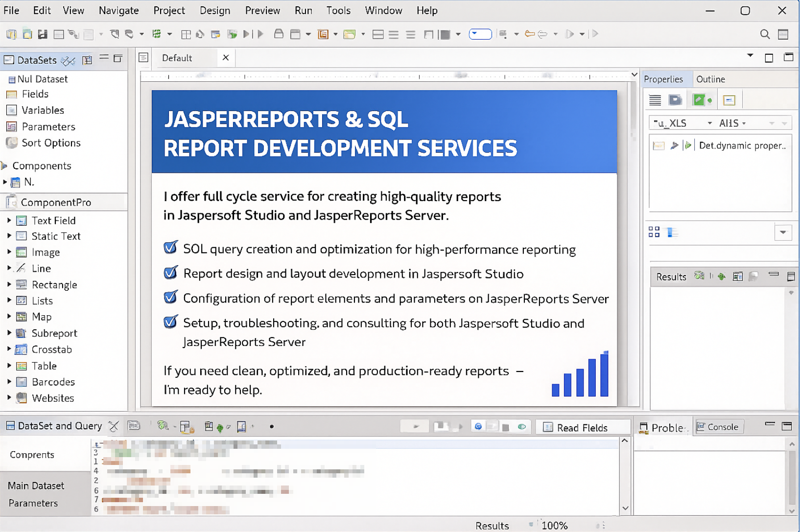Image resolution: width=800 pixels, height=532 pixels.
Task: Open the DataSet and Query wrench tool
Action: (113, 426)
